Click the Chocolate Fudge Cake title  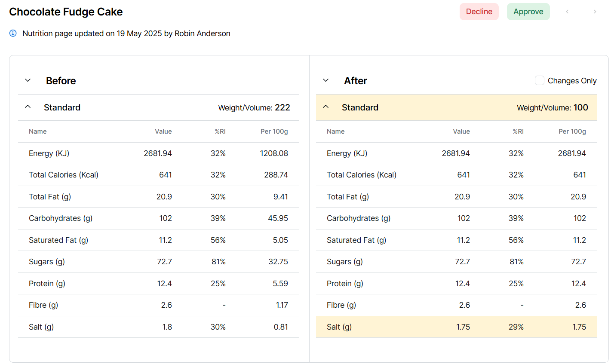coord(66,12)
